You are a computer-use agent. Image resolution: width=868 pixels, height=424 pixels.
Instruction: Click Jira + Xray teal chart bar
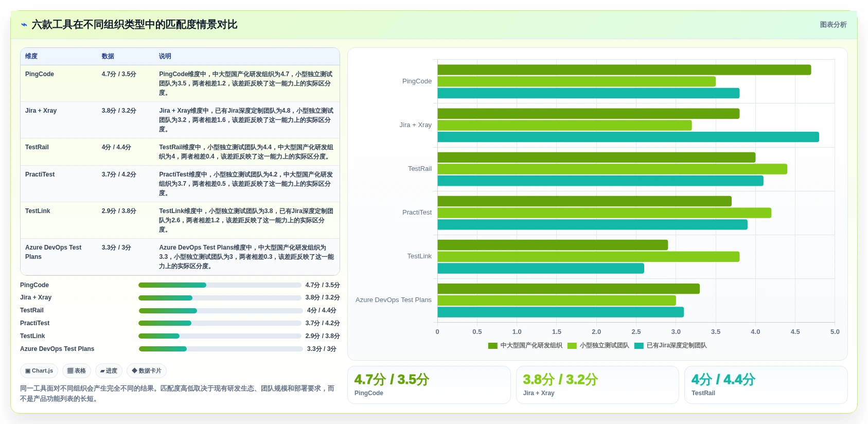pyautogui.click(x=628, y=137)
